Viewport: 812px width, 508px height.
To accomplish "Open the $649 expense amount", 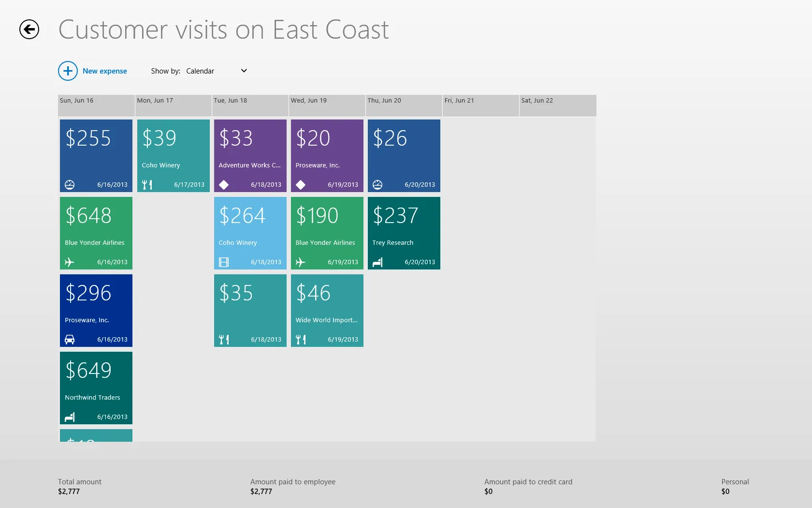I will coord(88,371).
